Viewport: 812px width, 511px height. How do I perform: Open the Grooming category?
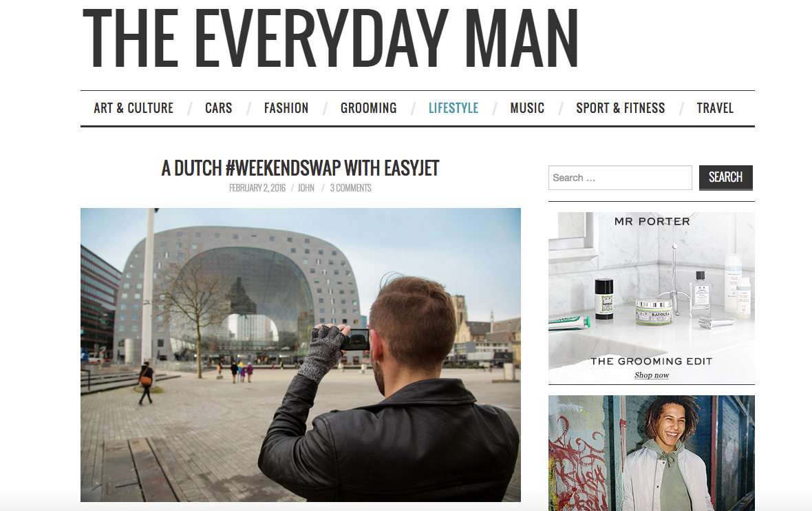pos(369,108)
